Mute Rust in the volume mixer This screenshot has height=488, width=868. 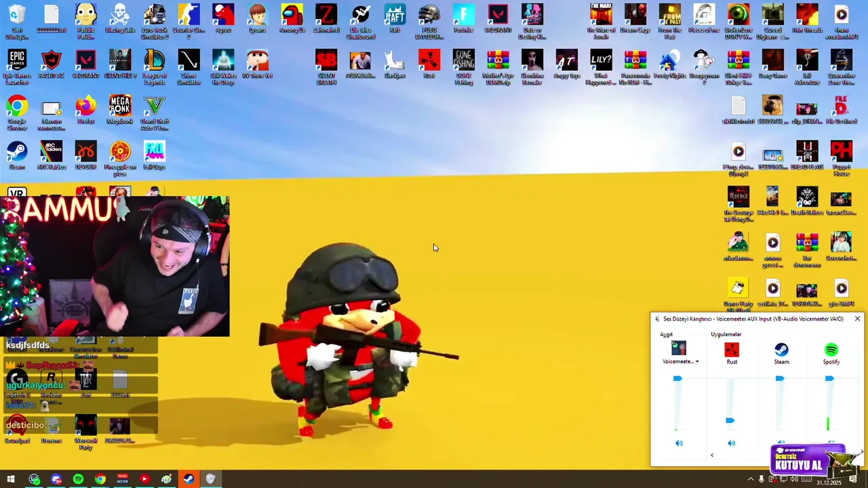[x=731, y=443]
